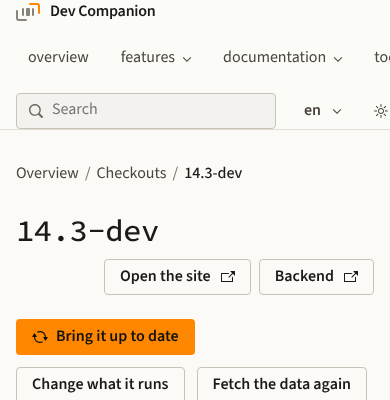390x400 pixels.
Task: Click Fetch the data again button
Action: click(x=282, y=384)
